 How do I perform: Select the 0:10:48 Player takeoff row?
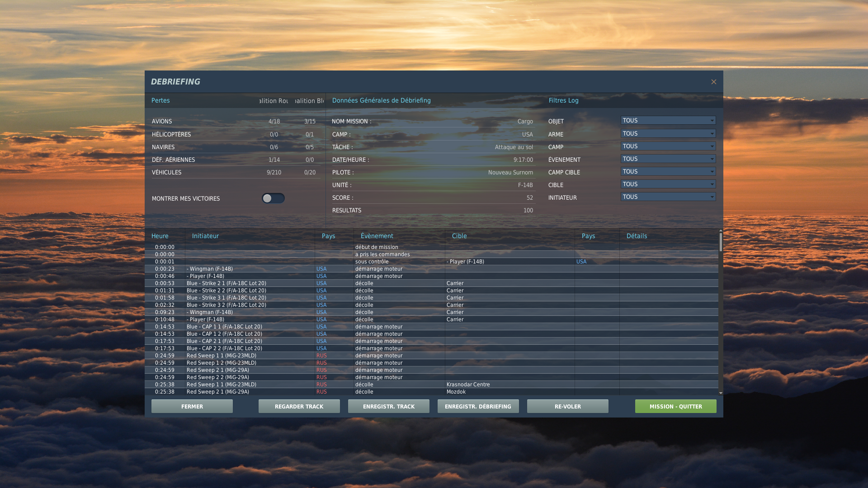click(431, 319)
